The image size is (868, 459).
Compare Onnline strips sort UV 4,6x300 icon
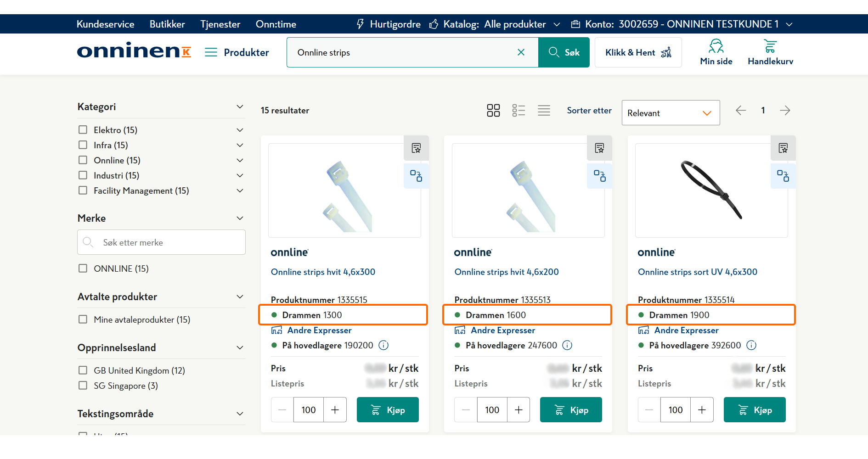tap(783, 176)
